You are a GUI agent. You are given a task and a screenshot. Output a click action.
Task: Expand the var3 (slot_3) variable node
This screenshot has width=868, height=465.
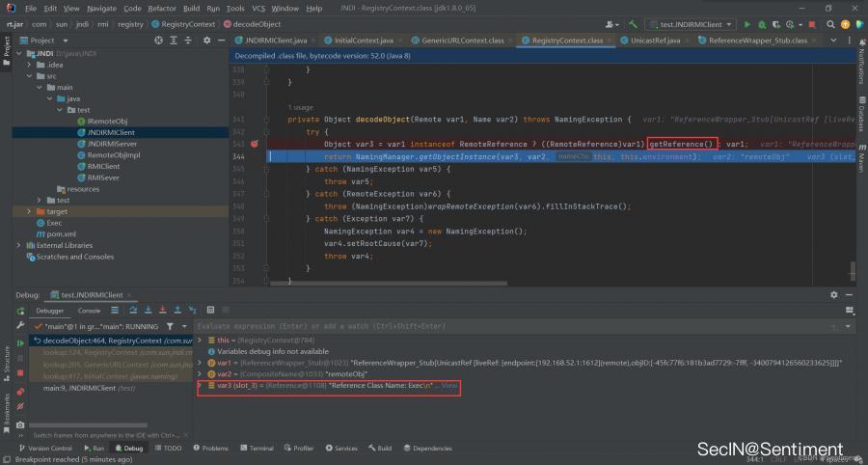point(200,385)
